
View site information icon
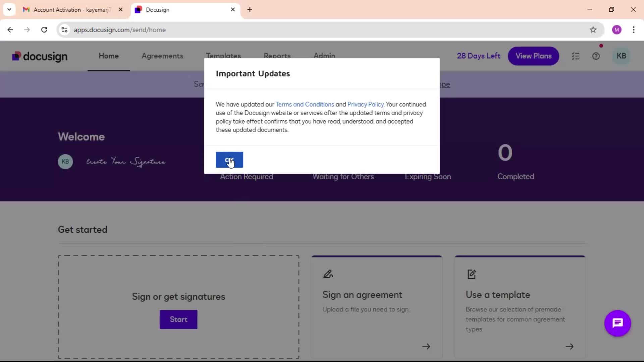pos(64,30)
